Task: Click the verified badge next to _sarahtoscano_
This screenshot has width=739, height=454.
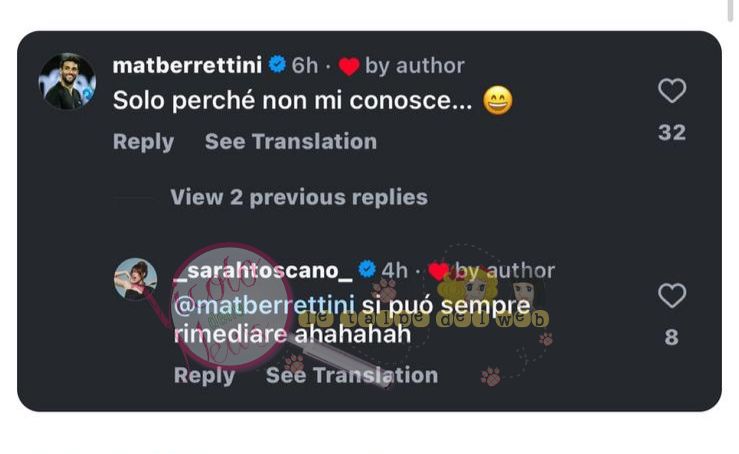Action: [x=367, y=269]
